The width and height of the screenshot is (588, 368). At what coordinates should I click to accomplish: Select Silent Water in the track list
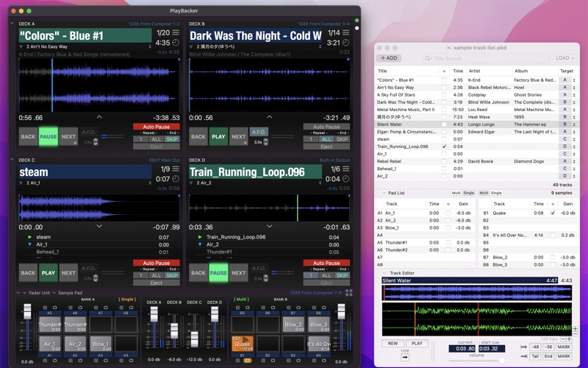tap(397, 124)
